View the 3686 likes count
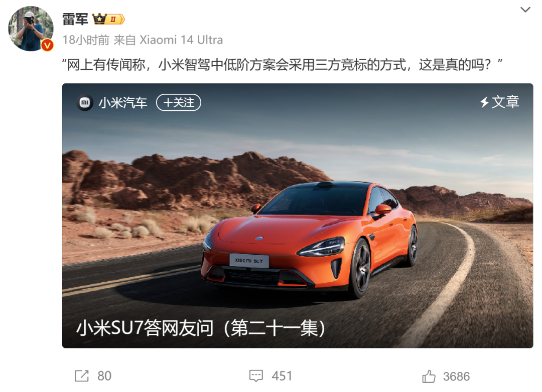The width and height of the screenshot is (542, 392). click(456, 376)
